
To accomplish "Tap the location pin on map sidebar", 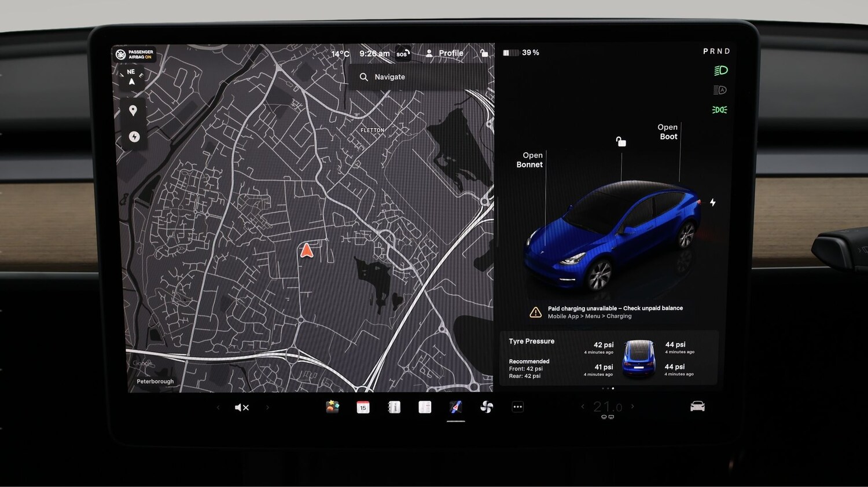I will point(134,110).
